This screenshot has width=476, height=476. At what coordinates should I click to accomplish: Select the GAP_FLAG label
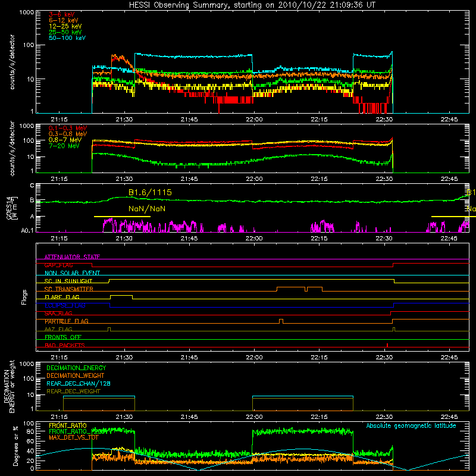(x=58, y=265)
